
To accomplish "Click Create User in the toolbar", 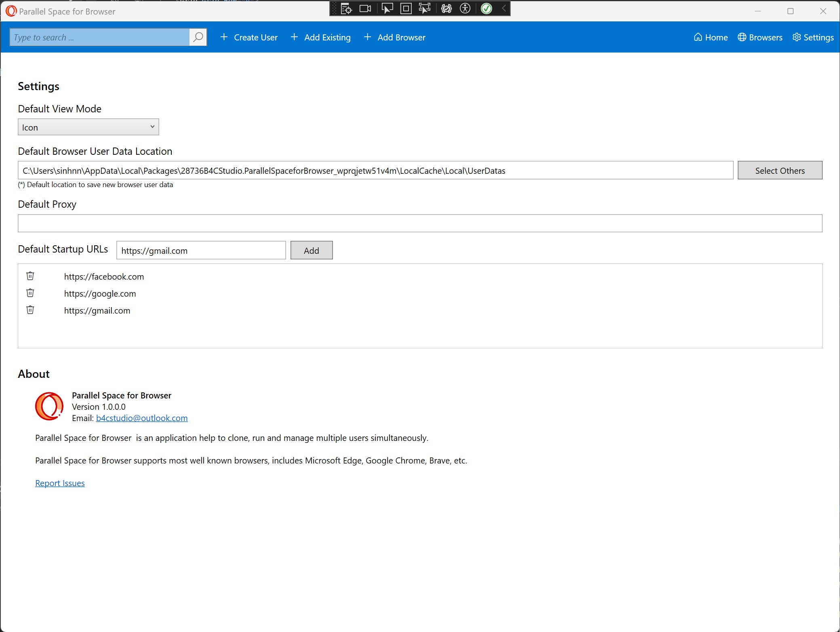I will tap(249, 37).
